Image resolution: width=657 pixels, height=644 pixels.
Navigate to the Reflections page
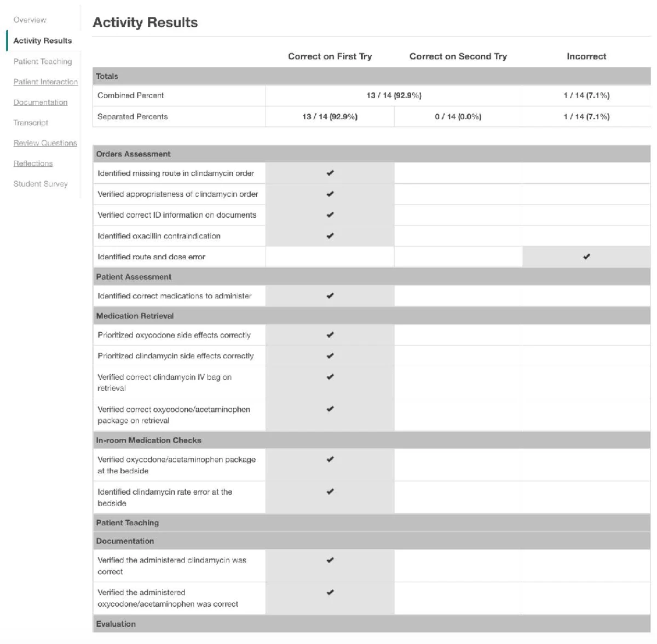(x=33, y=163)
